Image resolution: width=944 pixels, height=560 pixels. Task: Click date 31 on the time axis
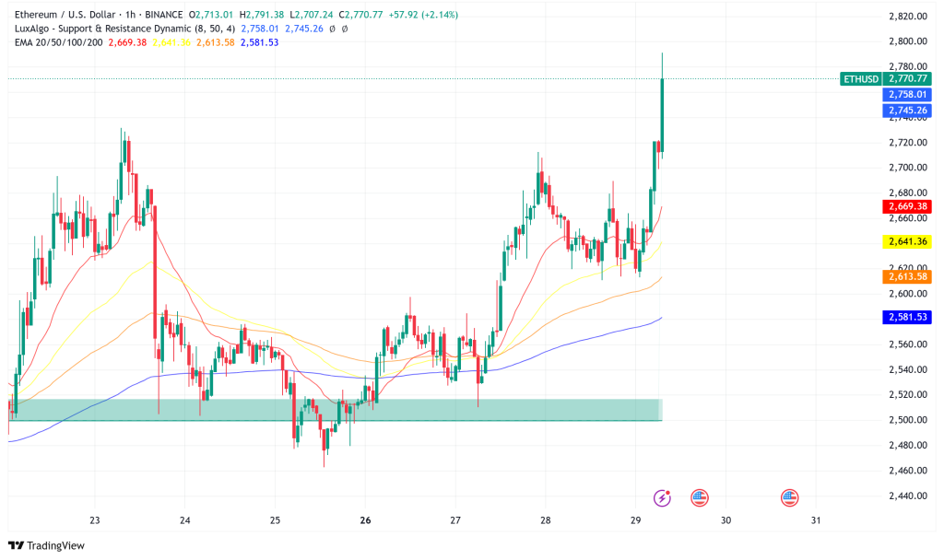pyautogui.click(x=816, y=520)
